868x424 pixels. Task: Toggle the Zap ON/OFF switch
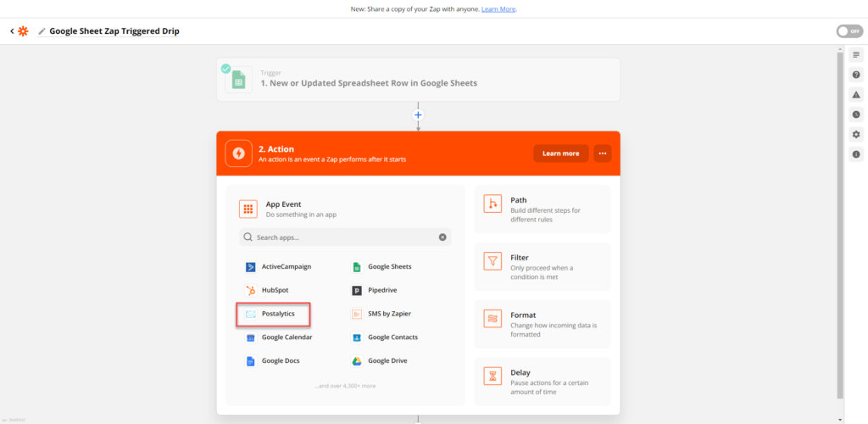[x=849, y=31]
